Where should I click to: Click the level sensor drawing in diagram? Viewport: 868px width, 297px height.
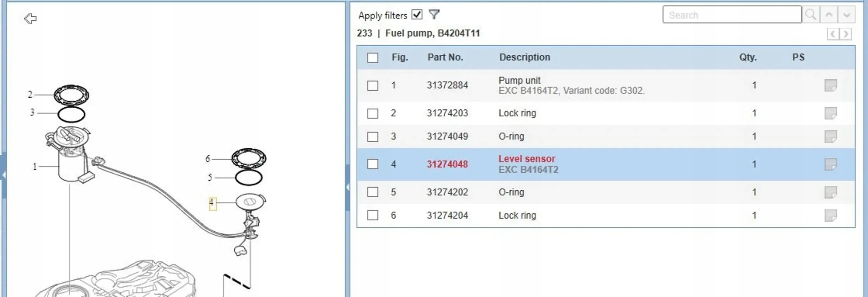pyautogui.click(x=251, y=224)
